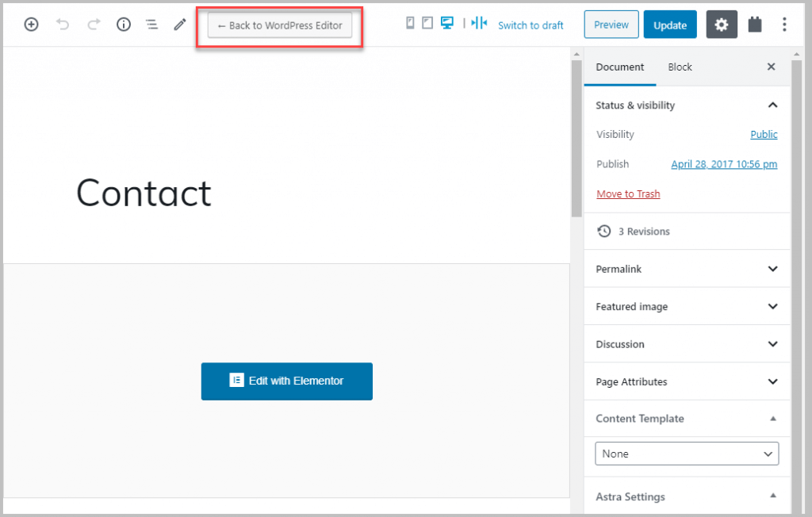
Task: Click the Update button
Action: tap(670, 25)
